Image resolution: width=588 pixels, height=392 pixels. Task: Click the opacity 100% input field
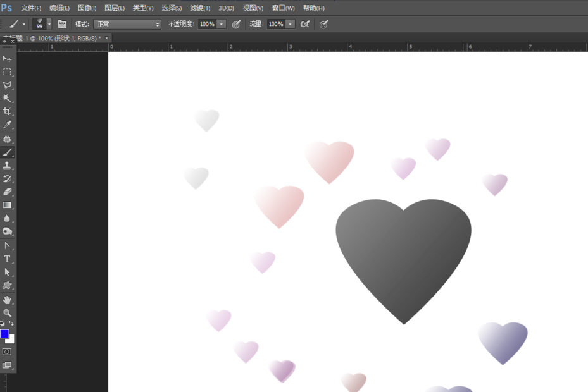tap(208, 25)
